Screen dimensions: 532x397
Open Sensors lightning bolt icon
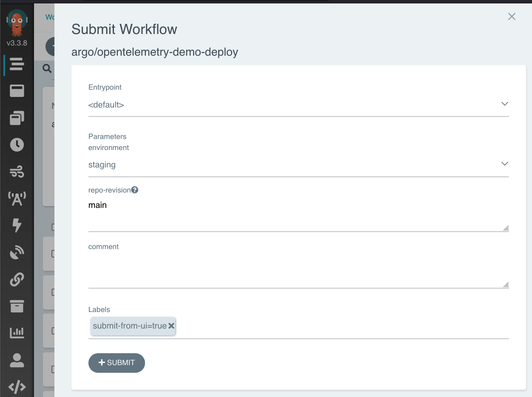click(17, 225)
